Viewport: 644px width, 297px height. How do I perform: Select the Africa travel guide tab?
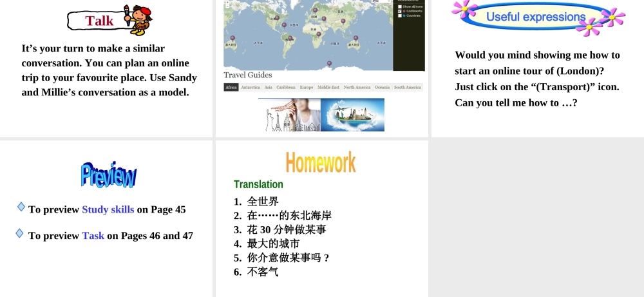point(231,87)
